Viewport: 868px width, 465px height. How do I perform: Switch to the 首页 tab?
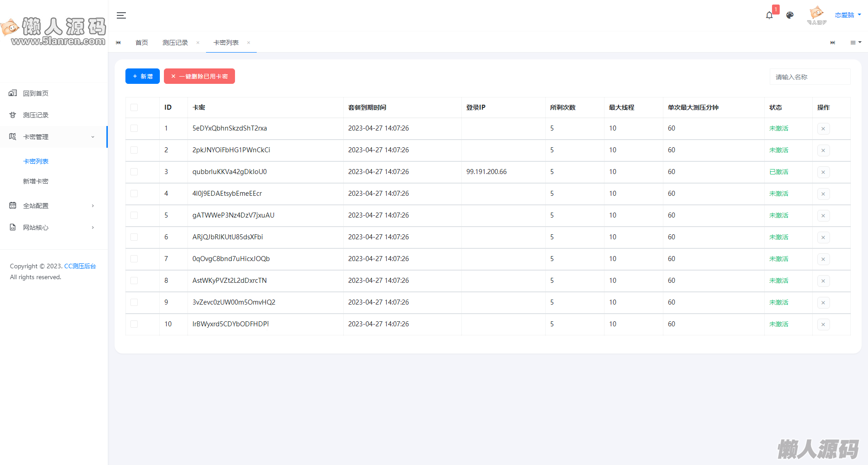(142, 43)
